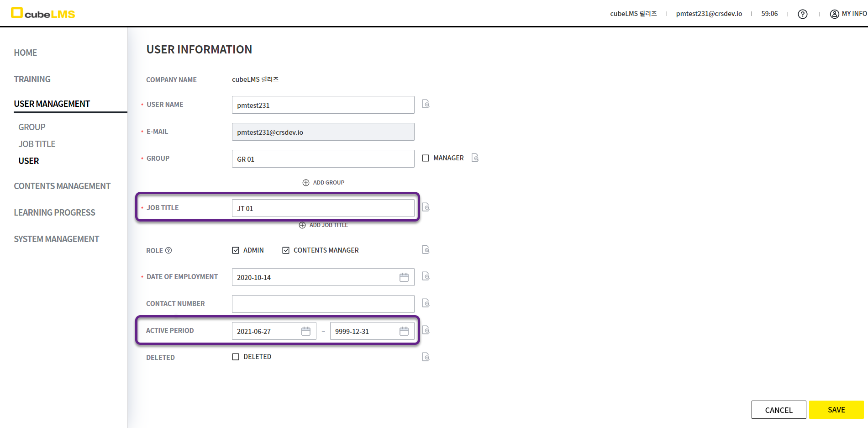Image resolution: width=868 pixels, height=428 pixels.
Task: Go to Learning Progress menu
Action: (x=54, y=212)
